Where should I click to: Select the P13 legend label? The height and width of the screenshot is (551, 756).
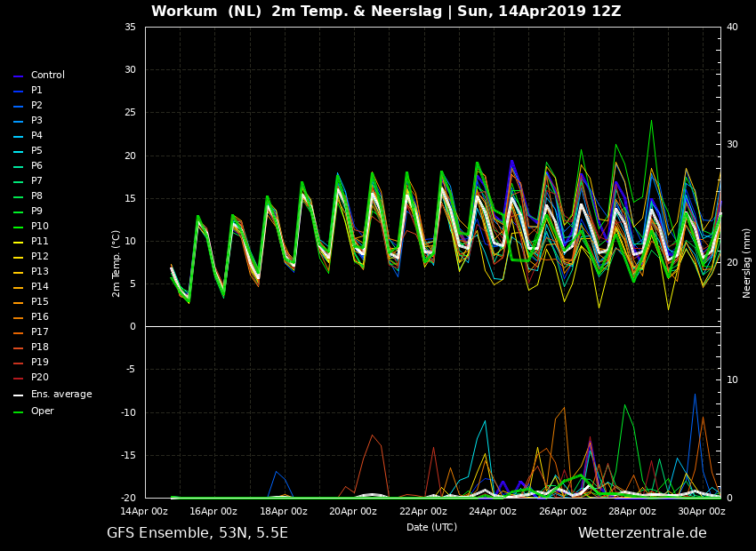39,272
